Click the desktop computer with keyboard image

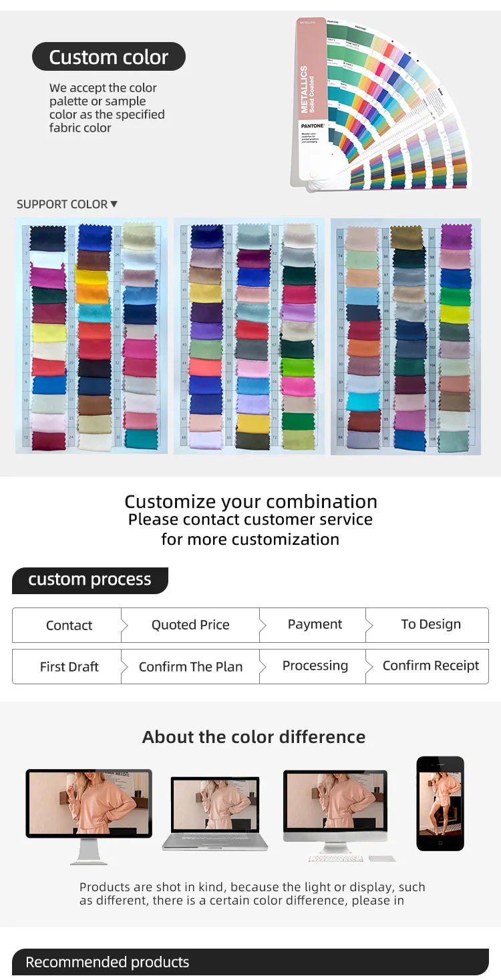click(335, 812)
